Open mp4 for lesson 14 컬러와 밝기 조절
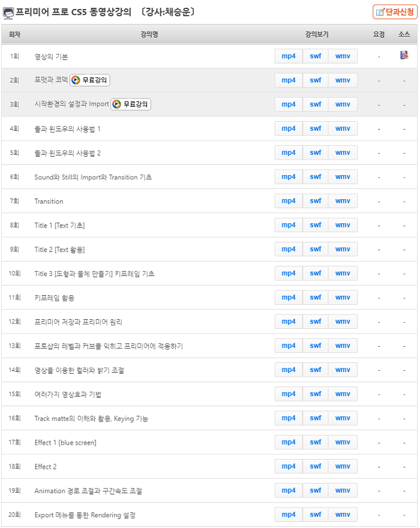 pyautogui.click(x=289, y=370)
